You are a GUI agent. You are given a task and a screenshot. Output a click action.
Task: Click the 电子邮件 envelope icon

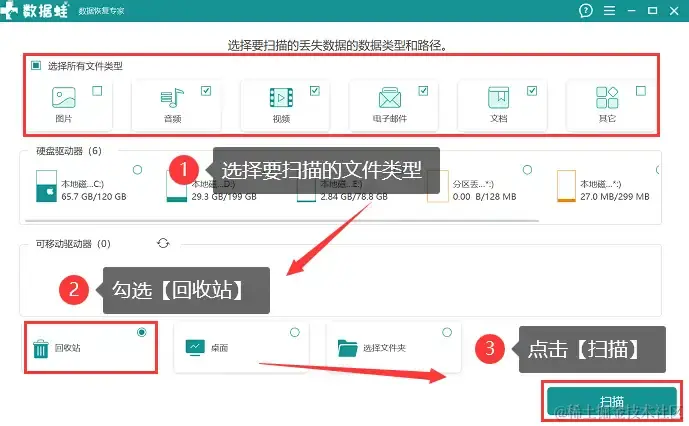point(390,97)
